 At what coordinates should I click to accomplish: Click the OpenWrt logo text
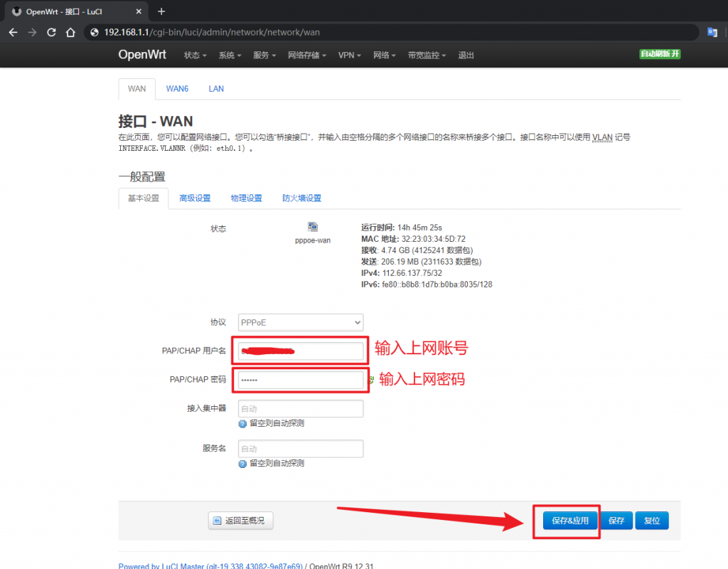coord(142,55)
